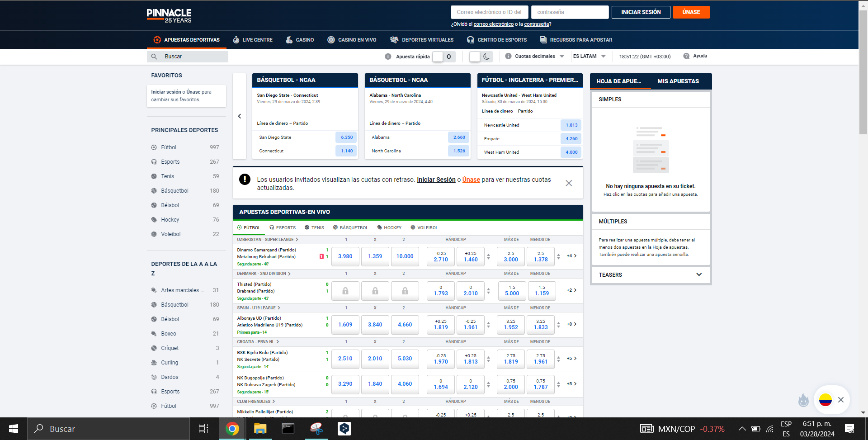Click the Ayuda help icon
Image resolution: width=868 pixels, height=440 pixels.
pyautogui.click(x=686, y=56)
